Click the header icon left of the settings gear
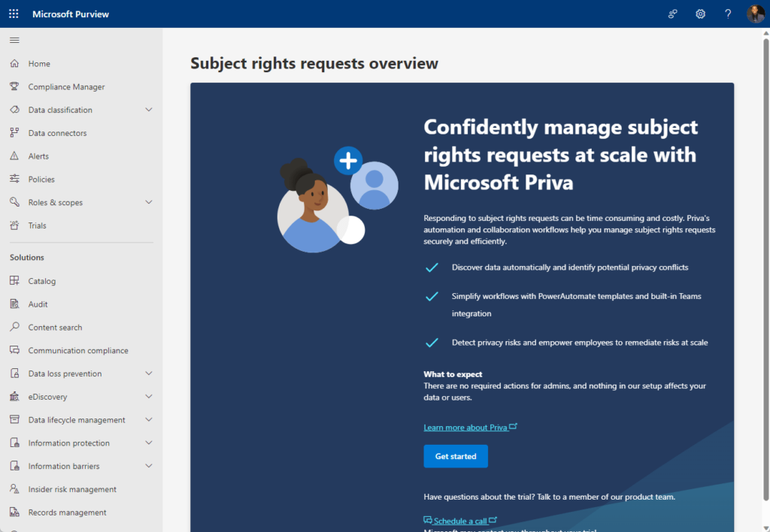Image resolution: width=770 pixels, height=532 pixels. click(673, 14)
